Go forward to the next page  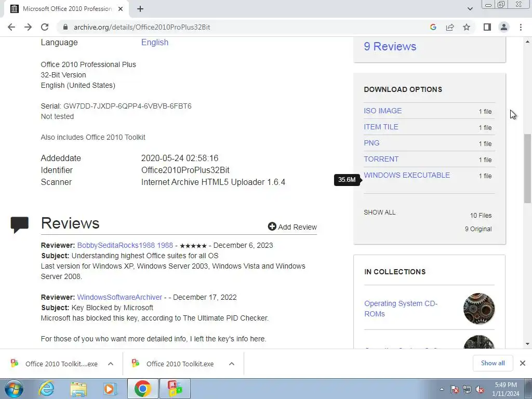point(28,27)
